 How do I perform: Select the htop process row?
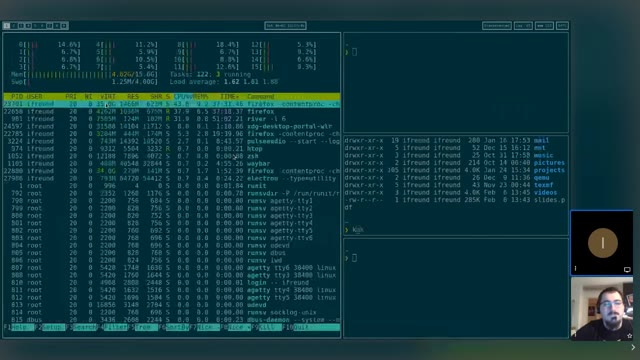tap(171, 149)
